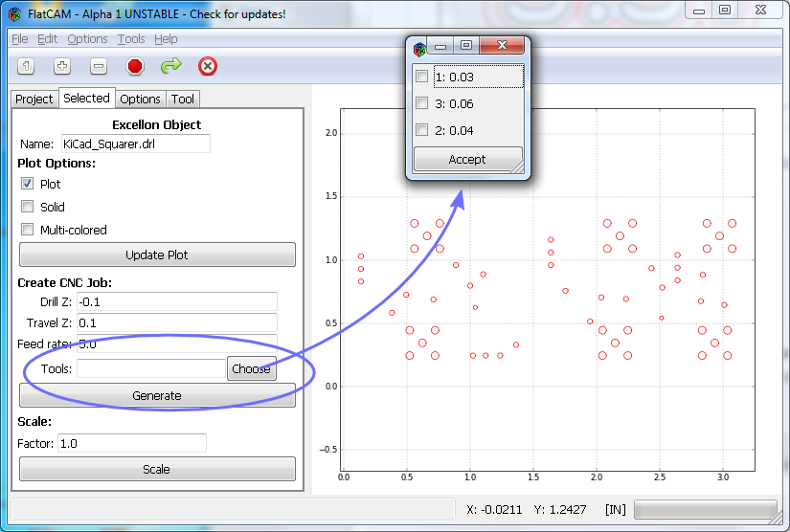Image resolution: width=790 pixels, height=532 pixels.
Task: Switch to the Options tab
Action: point(140,99)
